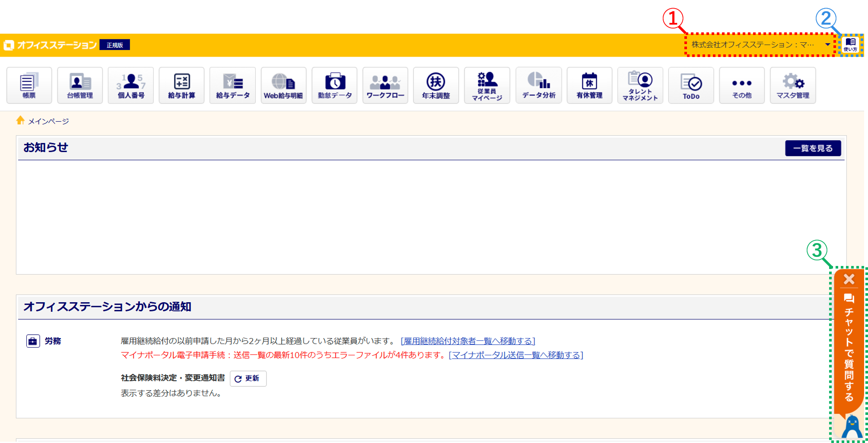Select the 個人番号 icon
868x443 pixels.
tap(131, 85)
